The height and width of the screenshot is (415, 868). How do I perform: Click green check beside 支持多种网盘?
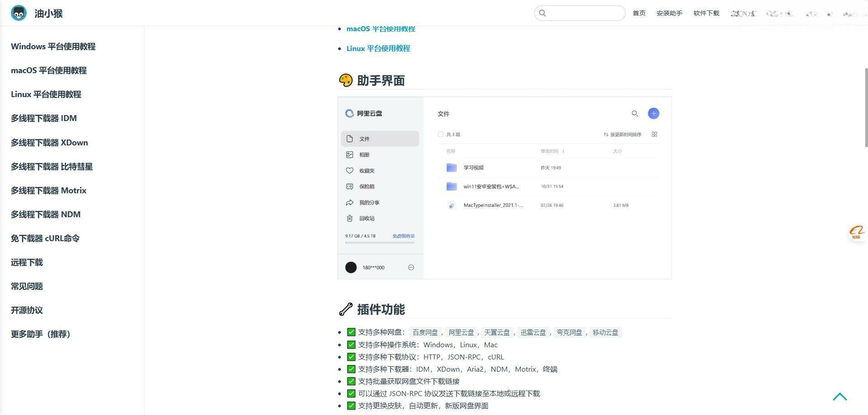click(351, 332)
